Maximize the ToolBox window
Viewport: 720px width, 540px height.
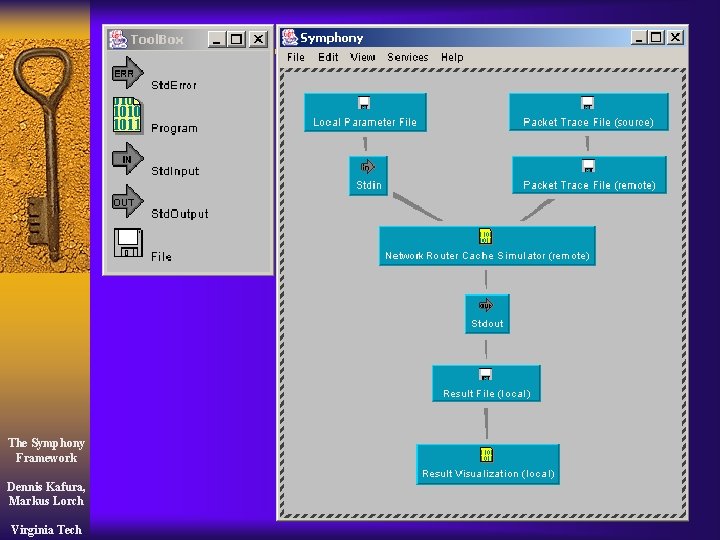[236, 39]
